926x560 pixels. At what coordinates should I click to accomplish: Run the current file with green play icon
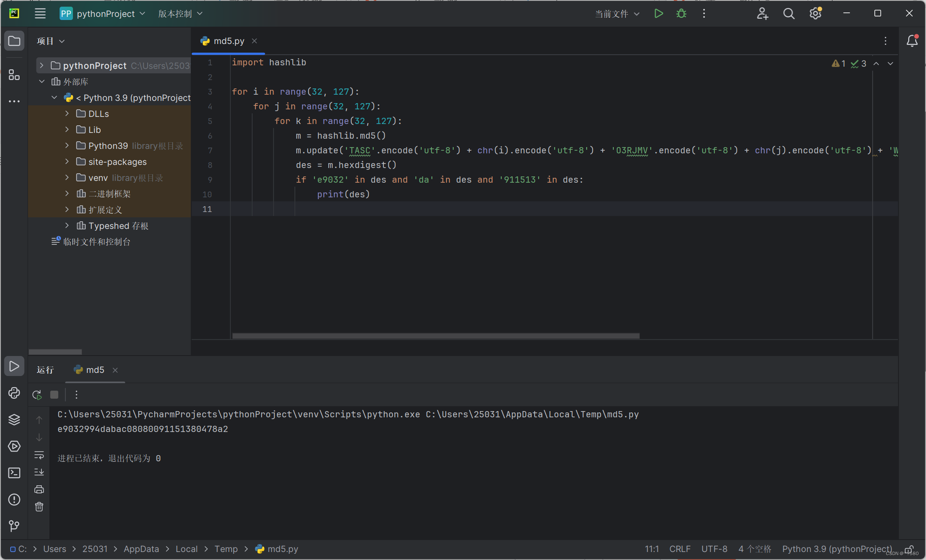point(659,13)
